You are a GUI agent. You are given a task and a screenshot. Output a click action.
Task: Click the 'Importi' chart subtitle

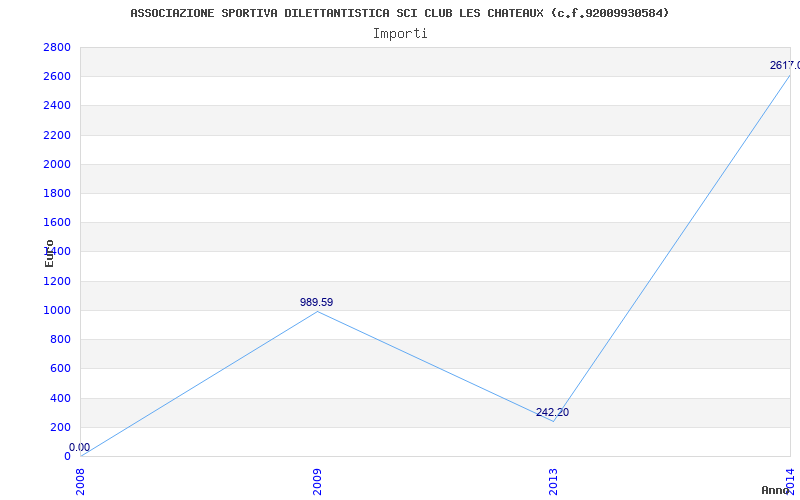[400, 34]
